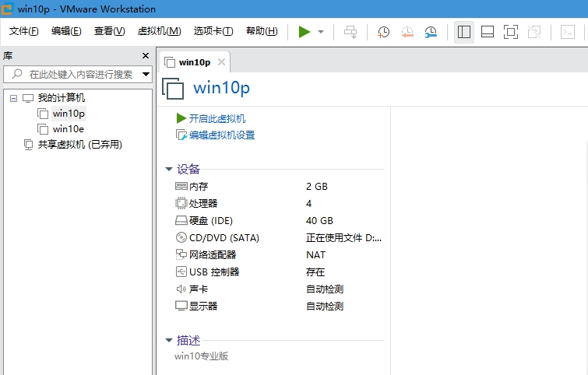Click the shared VMs tree icon
This screenshot has width=588, height=375.
[x=28, y=145]
